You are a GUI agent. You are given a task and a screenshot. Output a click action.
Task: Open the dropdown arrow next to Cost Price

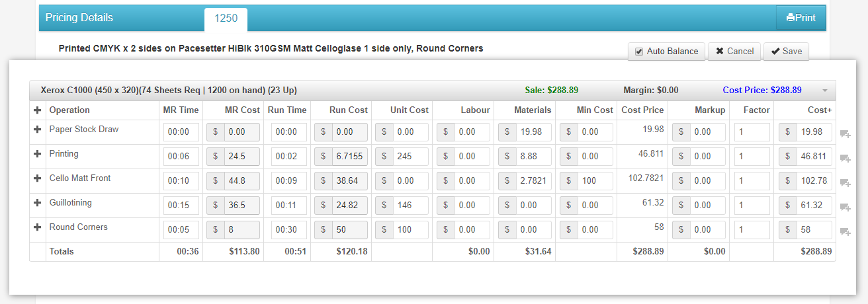click(824, 91)
